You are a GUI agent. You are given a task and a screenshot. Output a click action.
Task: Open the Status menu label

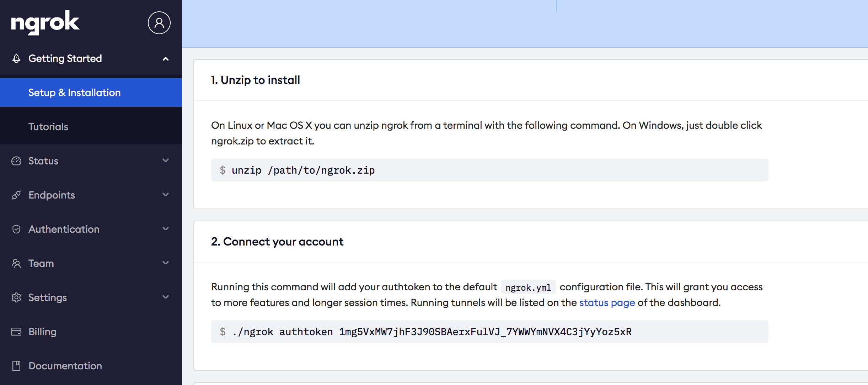pos(43,161)
